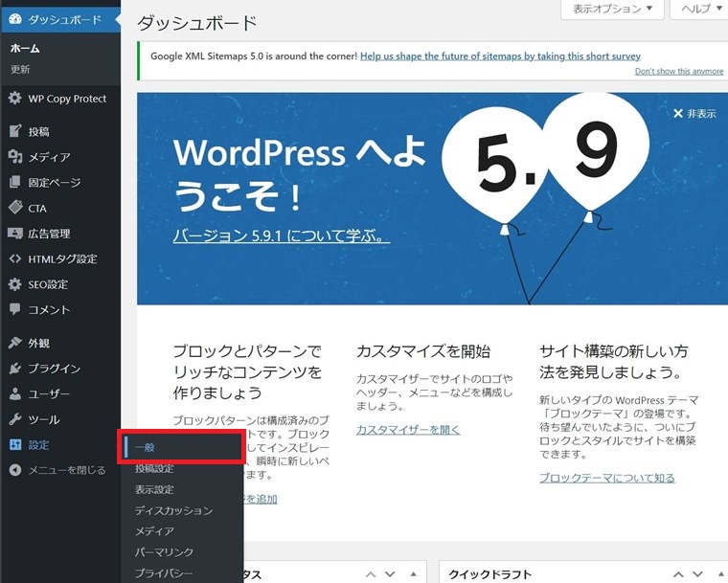Move クイックドラフト panel up with arrow
The height and width of the screenshot is (583, 728).
678,574
